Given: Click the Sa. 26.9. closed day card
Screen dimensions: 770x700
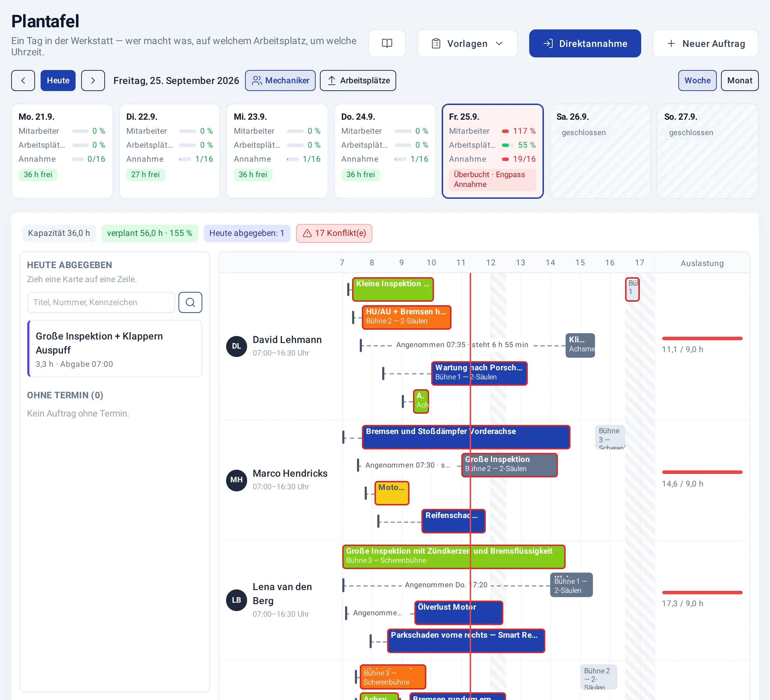Looking at the screenshot, I should (x=600, y=151).
